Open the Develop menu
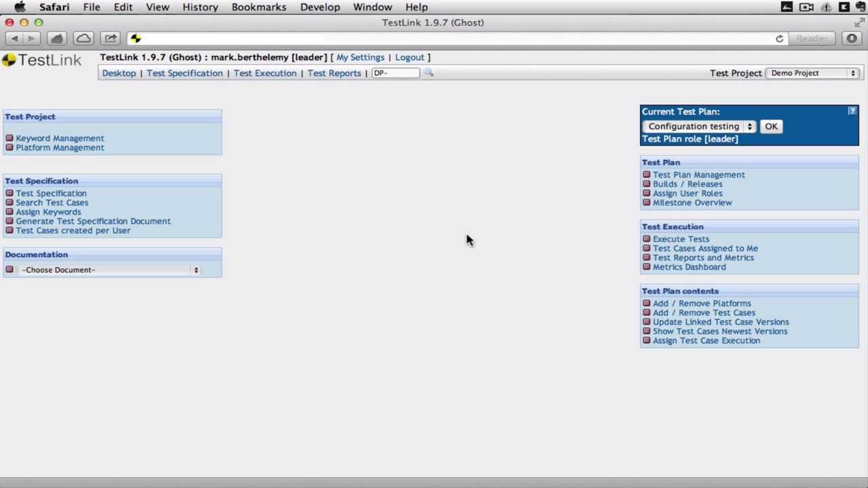The height and width of the screenshot is (488, 868). pos(320,7)
